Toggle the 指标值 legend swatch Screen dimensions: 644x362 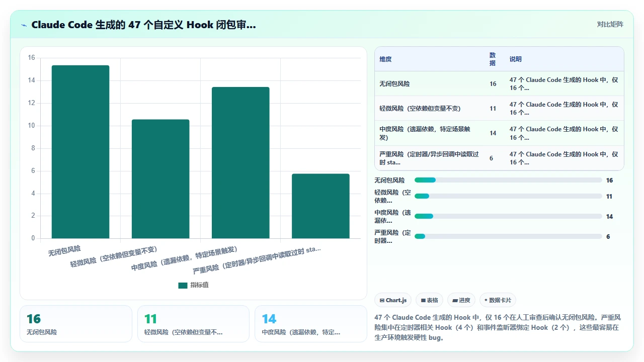coord(183,285)
